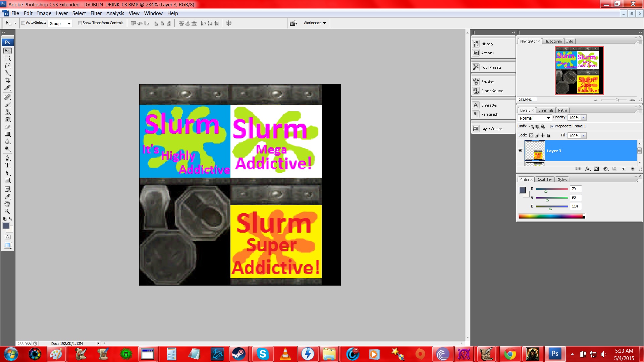Select the Move tool in the toolbox
This screenshot has width=644, height=362.
tap(7, 51)
